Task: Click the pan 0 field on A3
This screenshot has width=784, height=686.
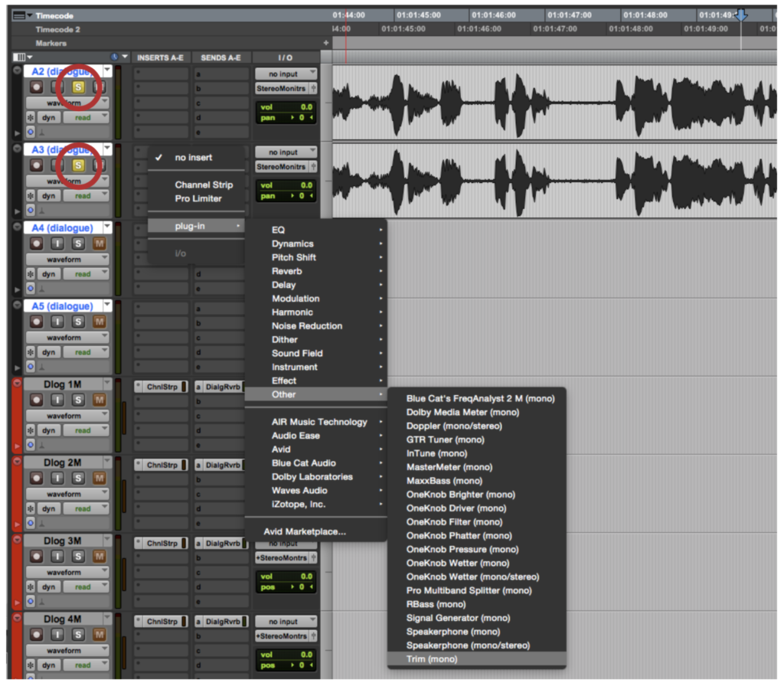Action: 286,196
